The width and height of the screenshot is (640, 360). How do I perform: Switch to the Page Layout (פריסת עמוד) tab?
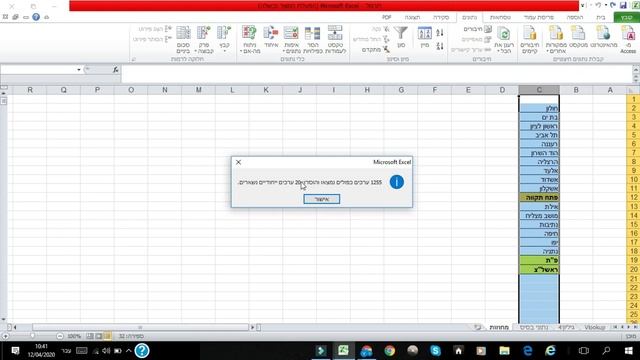click(539, 17)
